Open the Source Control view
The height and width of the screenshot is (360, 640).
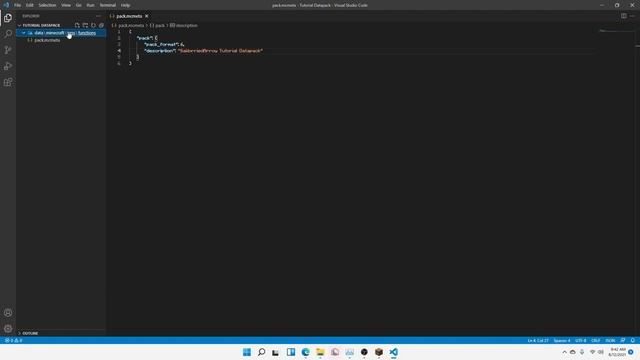tap(8, 50)
